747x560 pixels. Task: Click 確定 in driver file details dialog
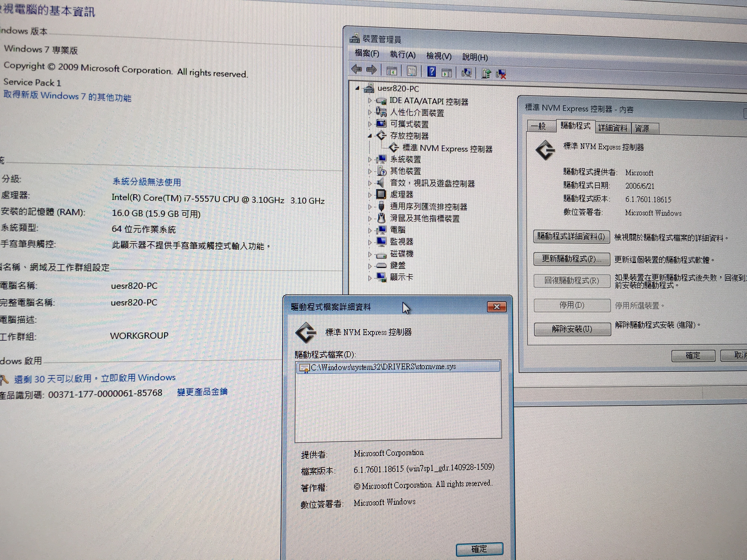click(479, 549)
